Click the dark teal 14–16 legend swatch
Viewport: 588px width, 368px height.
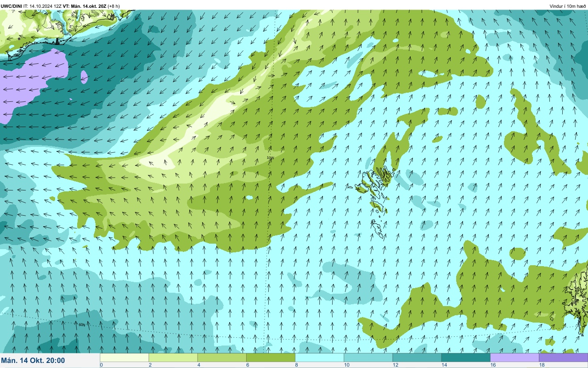[465, 357]
